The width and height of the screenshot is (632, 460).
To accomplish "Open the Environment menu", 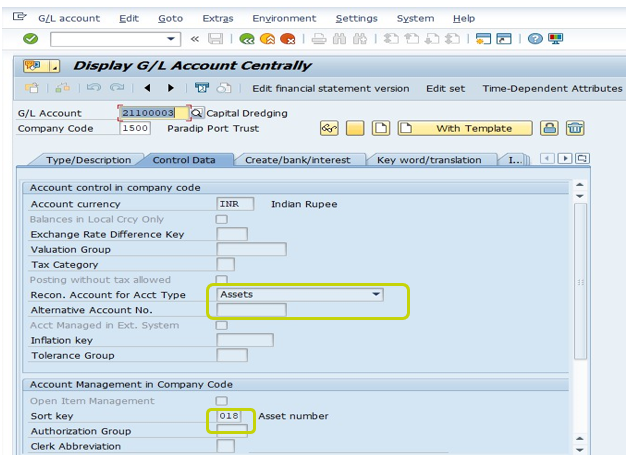I will (x=284, y=19).
